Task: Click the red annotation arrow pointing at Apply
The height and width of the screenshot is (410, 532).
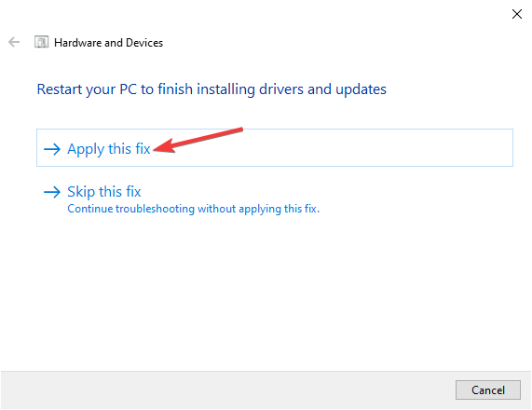Action: [x=198, y=140]
